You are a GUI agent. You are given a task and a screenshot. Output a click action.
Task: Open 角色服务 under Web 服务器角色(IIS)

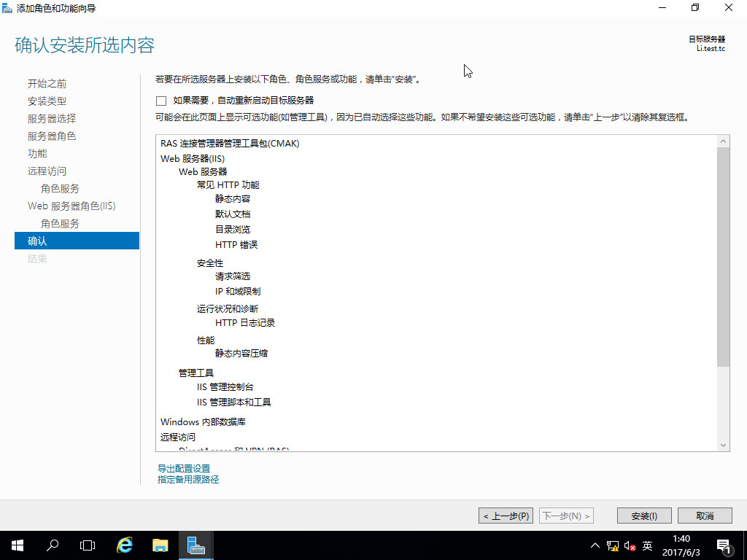click(60, 223)
